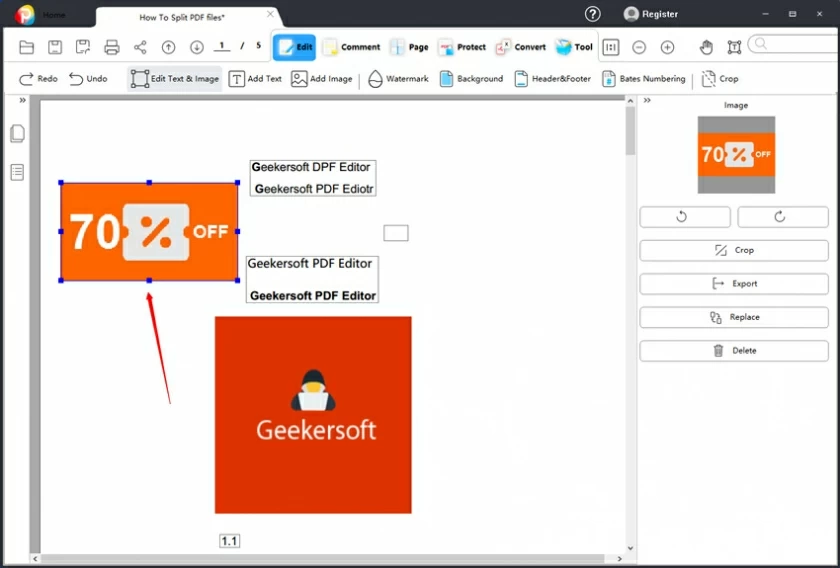Open Header&Footer settings
840x568 pixels.
point(552,79)
